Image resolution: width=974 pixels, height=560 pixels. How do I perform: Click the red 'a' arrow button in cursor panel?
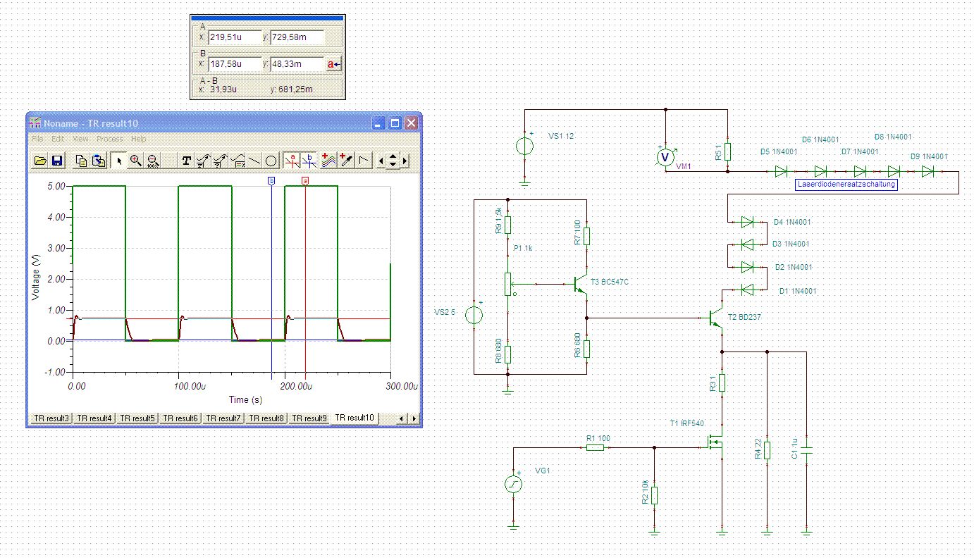click(x=333, y=64)
